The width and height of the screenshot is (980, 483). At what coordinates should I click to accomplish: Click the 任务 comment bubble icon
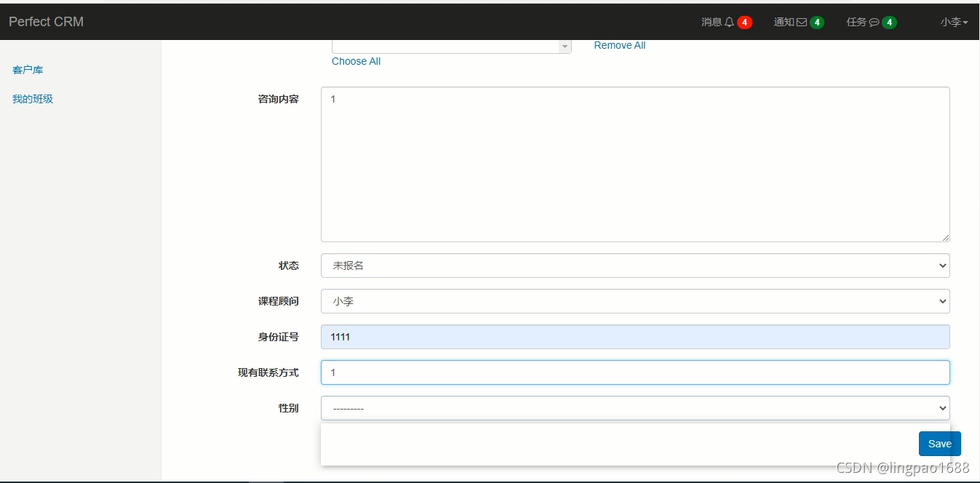click(872, 22)
